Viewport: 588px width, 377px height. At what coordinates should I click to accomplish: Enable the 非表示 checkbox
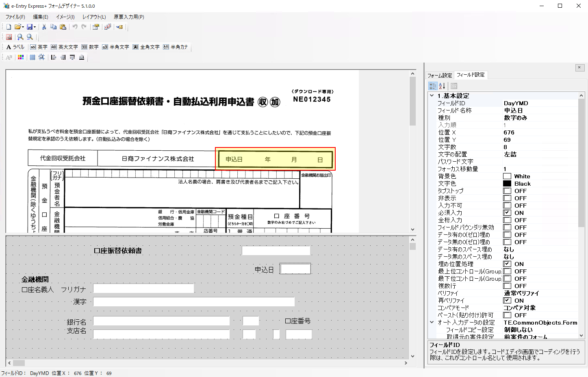click(508, 198)
